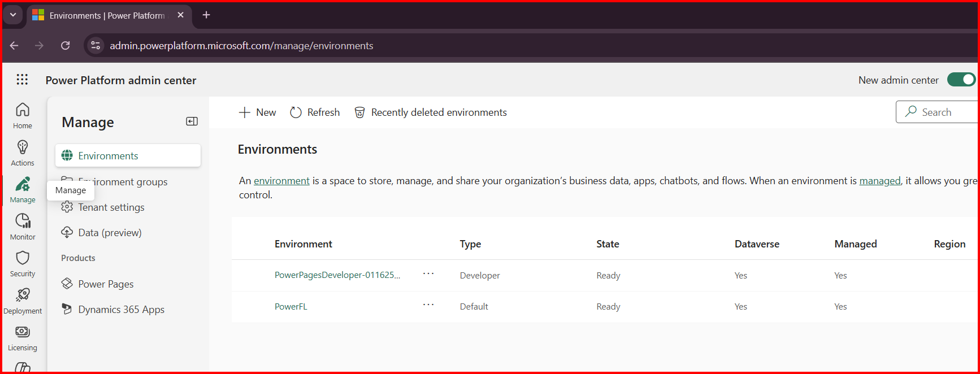The image size is (980, 374).
Task: Open the PowerFL environment
Action: [x=291, y=306]
